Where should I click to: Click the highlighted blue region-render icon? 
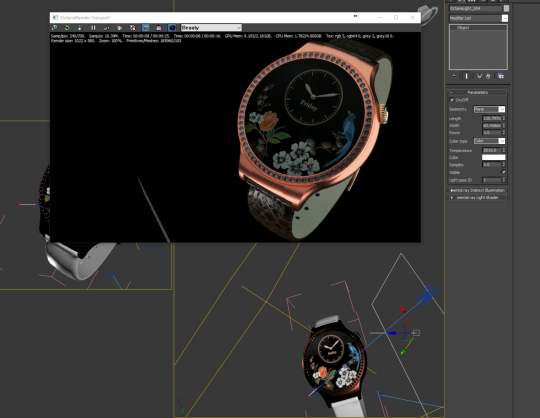pyautogui.click(x=146, y=28)
